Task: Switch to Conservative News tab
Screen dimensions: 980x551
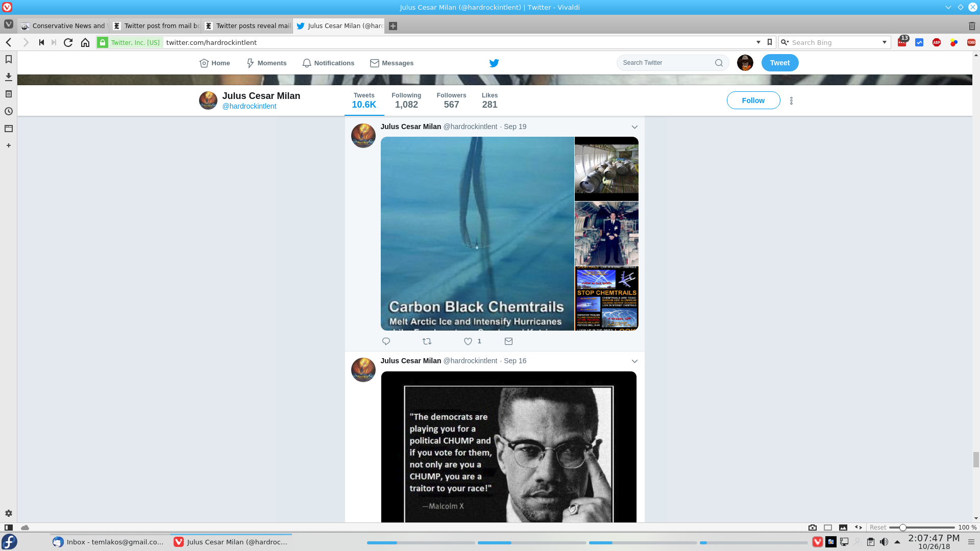Action: [64, 26]
